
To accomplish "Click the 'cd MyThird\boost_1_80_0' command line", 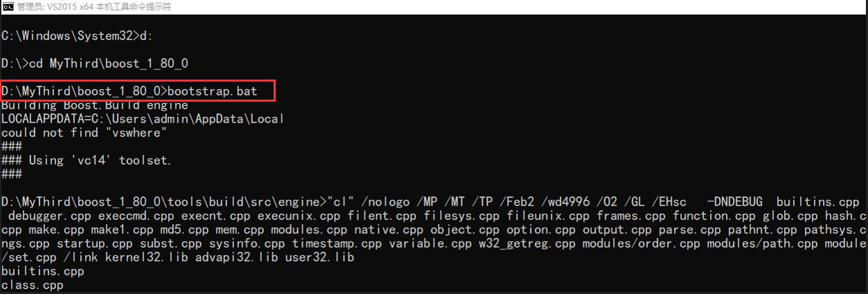I will (94, 64).
